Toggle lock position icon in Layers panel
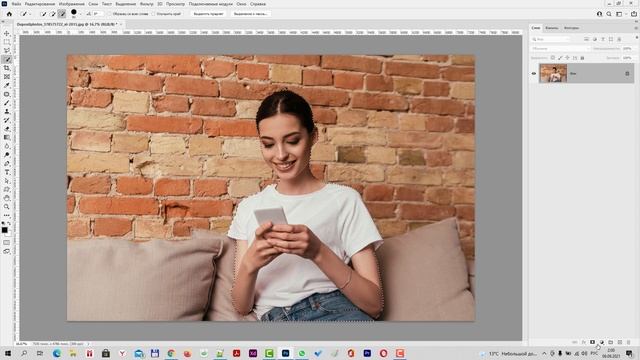Image resolution: width=640 pixels, height=360 pixels. [x=567, y=58]
